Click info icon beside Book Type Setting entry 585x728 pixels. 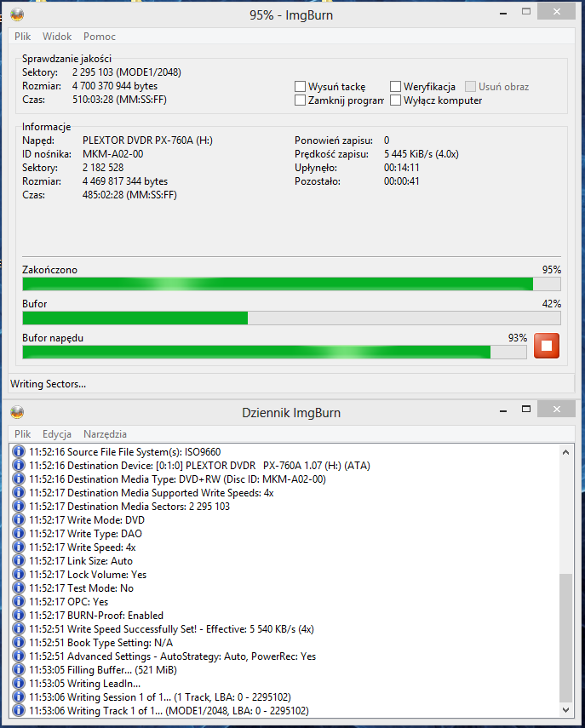(19, 642)
